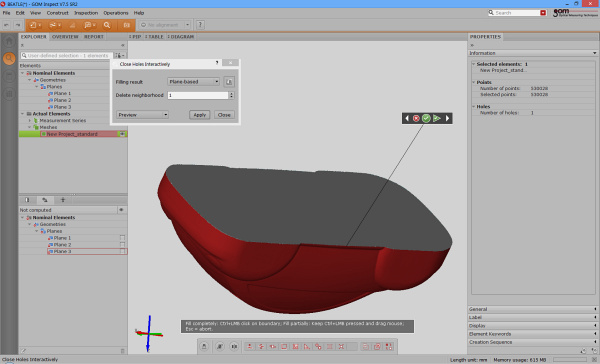Click the question mark help toolbar button

coord(200,25)
